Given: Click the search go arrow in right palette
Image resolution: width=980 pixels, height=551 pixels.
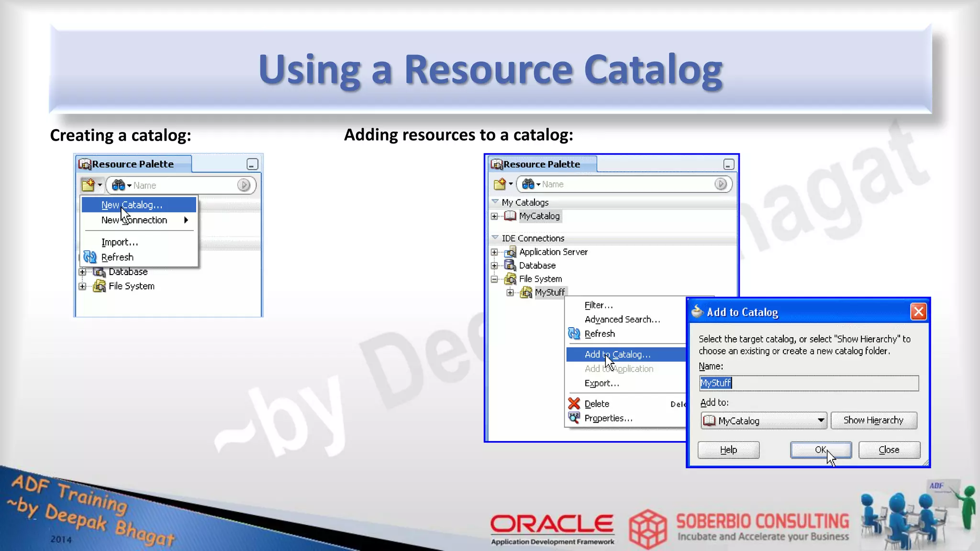Looking at the screenshot, I should point(721,184).
